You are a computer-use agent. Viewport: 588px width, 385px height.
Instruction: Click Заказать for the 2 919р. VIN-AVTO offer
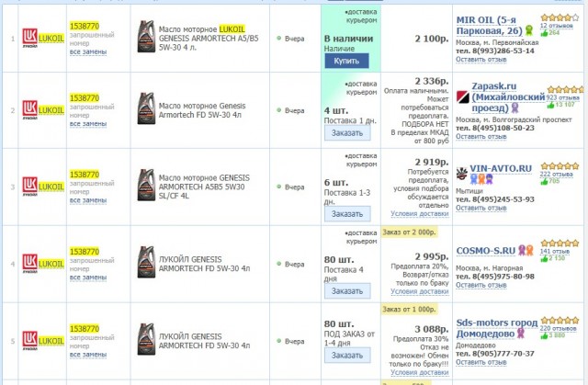[x=347, y=214]
